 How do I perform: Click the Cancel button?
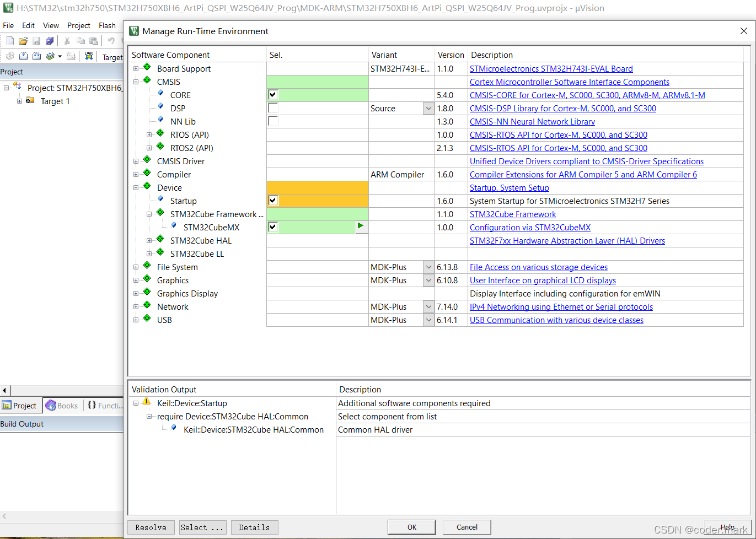(467, 527)
